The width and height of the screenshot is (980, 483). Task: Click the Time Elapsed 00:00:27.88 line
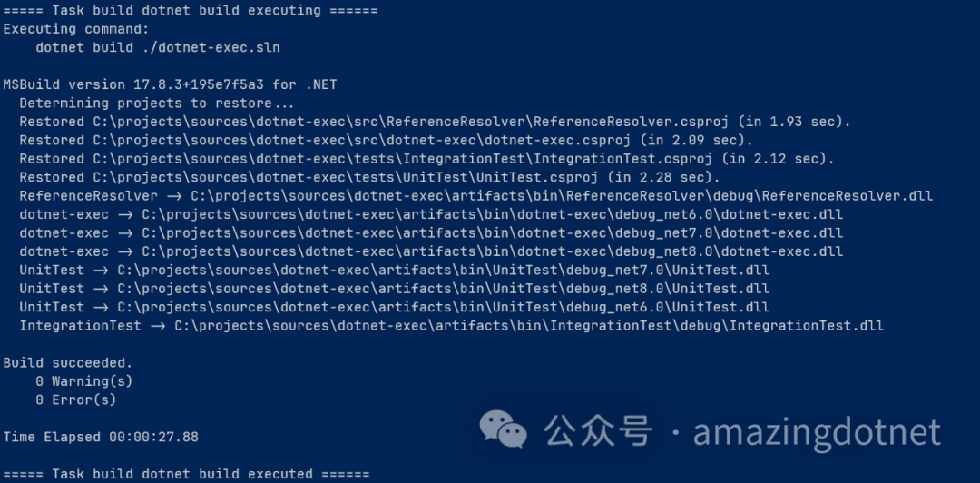click(x=101, y=437)
